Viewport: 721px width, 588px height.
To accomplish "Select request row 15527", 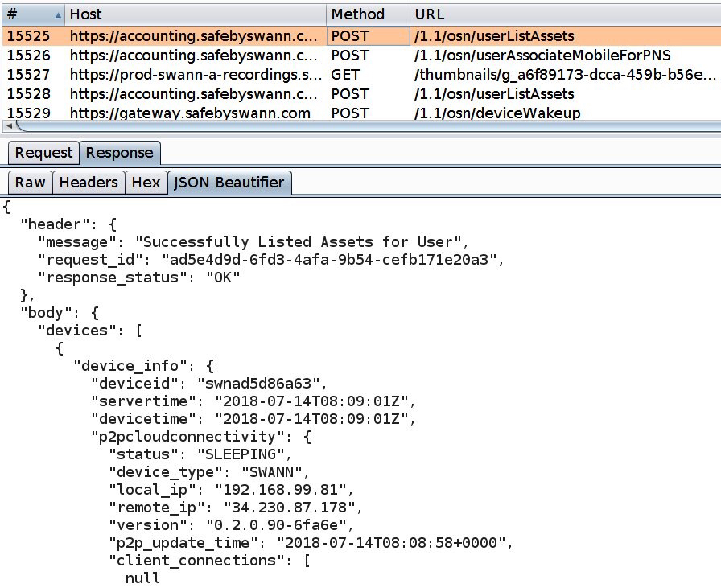I will (x=360, y=75).
